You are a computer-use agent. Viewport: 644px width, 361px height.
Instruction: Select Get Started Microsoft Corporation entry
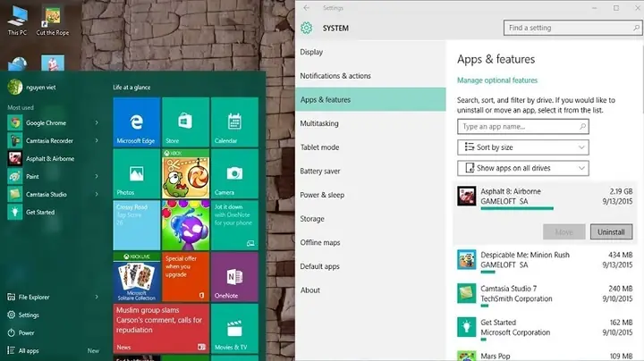545,328
